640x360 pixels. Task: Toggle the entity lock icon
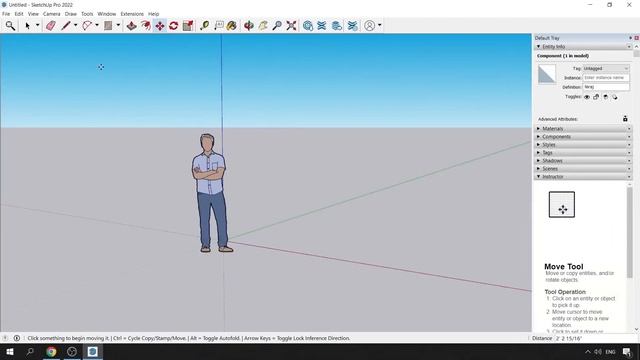click(596, 97)
